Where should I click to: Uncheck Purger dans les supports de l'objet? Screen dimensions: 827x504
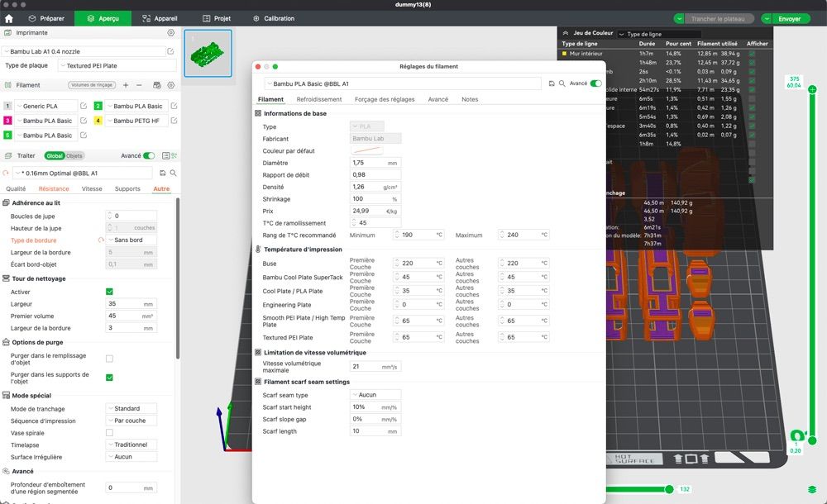[109, 378]
